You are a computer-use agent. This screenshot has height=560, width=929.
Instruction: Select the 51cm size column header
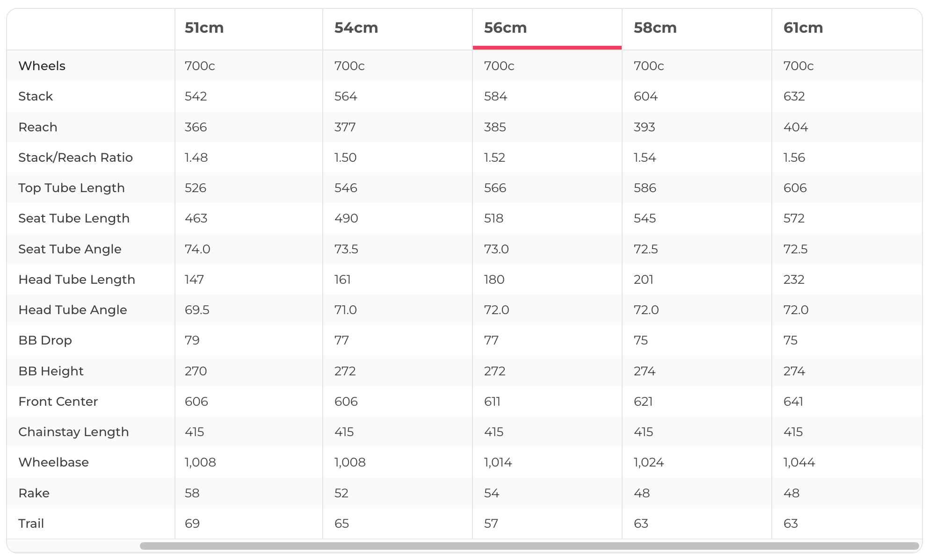pyautogui.click(x=204, y=28)
